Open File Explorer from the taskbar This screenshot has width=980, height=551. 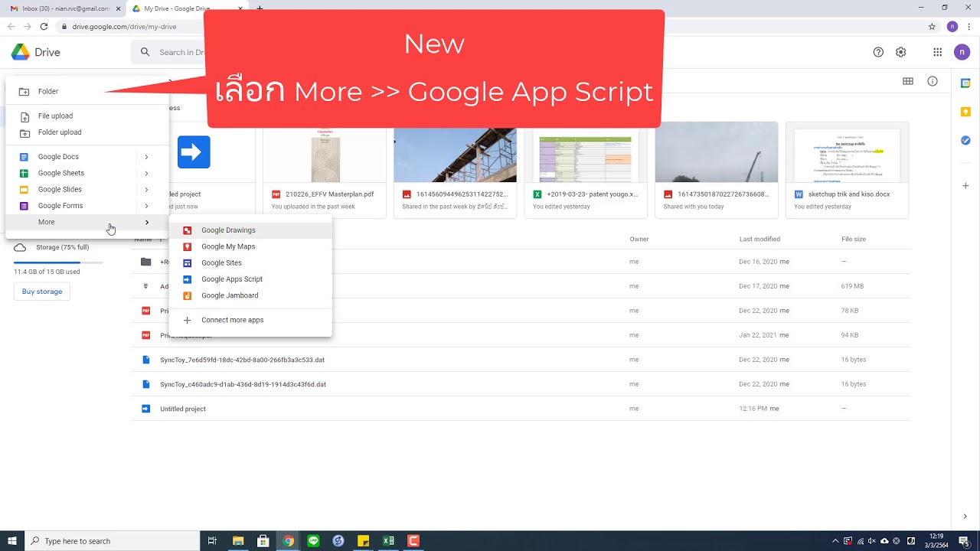click(x=238, y=541)
